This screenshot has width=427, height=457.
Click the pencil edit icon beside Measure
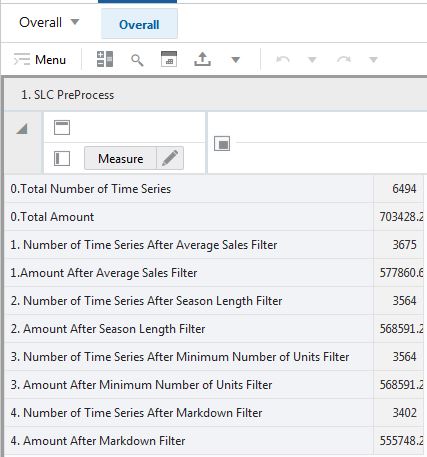[170, 158]
